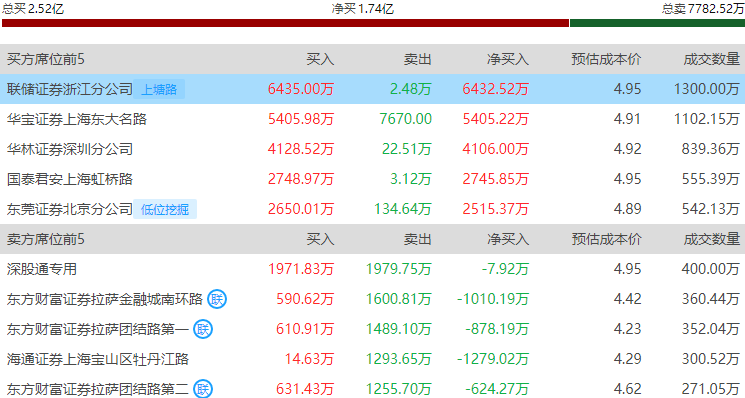Click the 卖方席位前5 section header
Viewport: 745px width, 398px height.
(x=46, y=239)
